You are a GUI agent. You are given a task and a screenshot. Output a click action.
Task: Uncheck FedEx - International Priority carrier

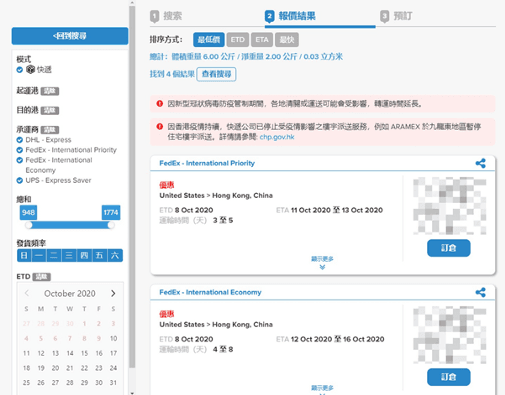coord(20,150)
